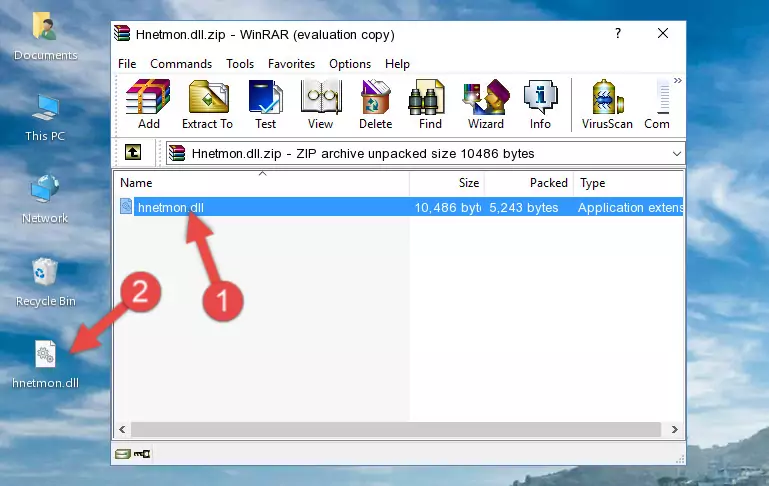Start VirusScan on the archive

tap(607, 104)
